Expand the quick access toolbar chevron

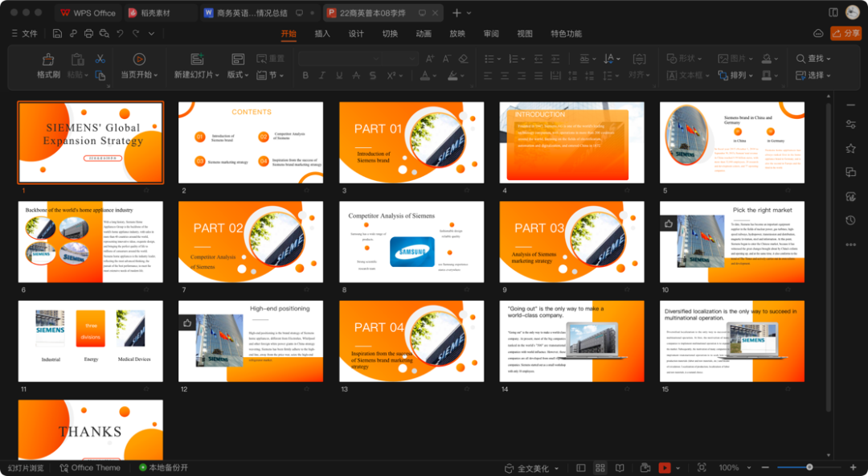click(x=151, y=34)
